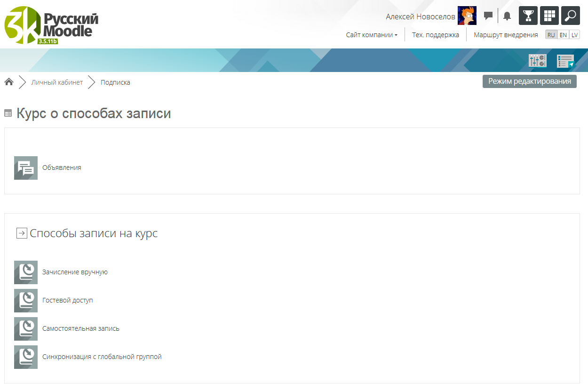
Task: Click the Личный кабинет breadcrumb
Action: coord(57,82)
